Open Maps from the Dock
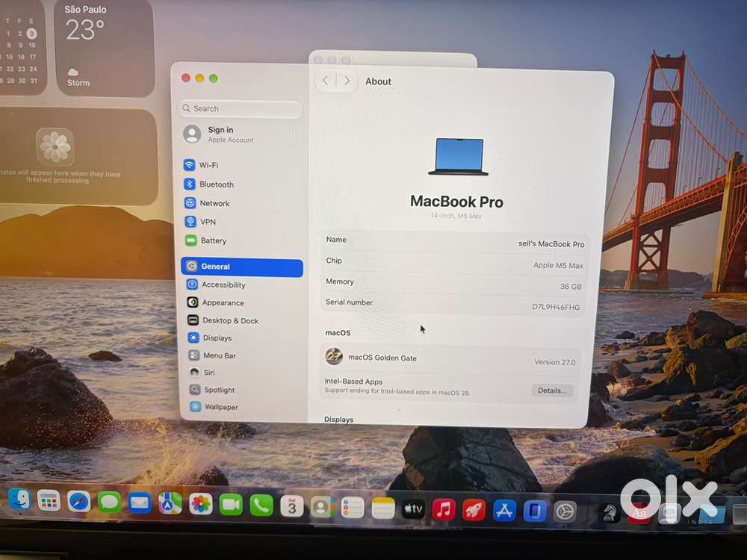This screenshot has width=747, height=560. [x=170, y=504]
